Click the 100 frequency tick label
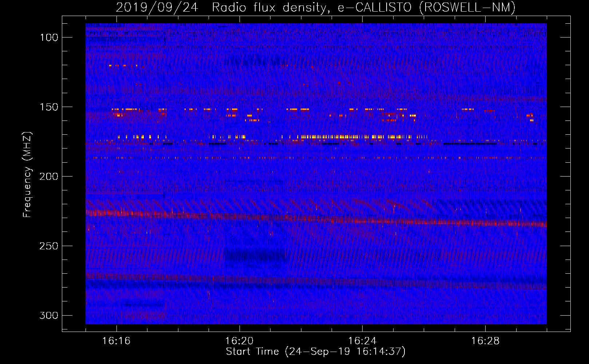Image resolution: width=589 pixels, height=364 pixels. [49, 37]
